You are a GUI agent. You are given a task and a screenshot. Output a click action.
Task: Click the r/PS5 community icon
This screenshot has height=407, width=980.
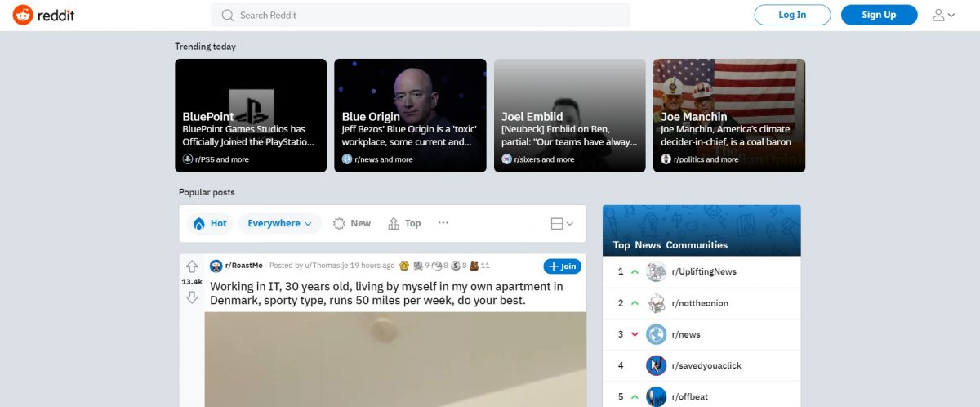pos(188,159)
